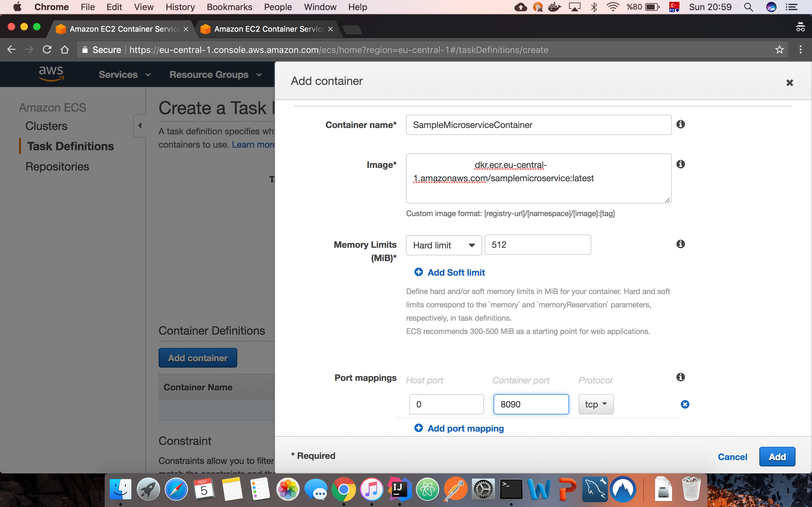812x507 pixels.
Task: Click the Host port input field
Action: 446,404
